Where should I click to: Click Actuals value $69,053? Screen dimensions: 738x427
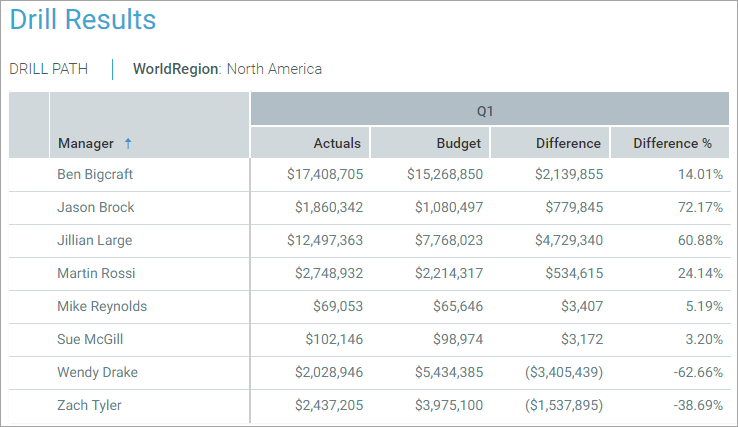coord(338,306)
